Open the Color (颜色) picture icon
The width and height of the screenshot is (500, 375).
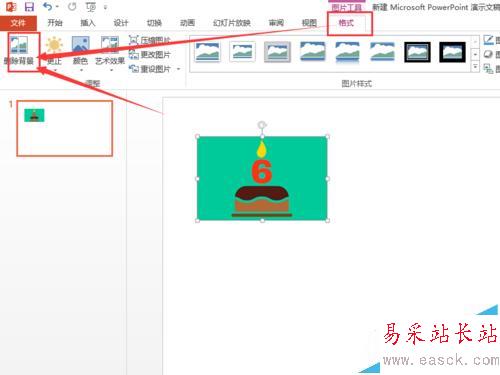coord(81,46)
